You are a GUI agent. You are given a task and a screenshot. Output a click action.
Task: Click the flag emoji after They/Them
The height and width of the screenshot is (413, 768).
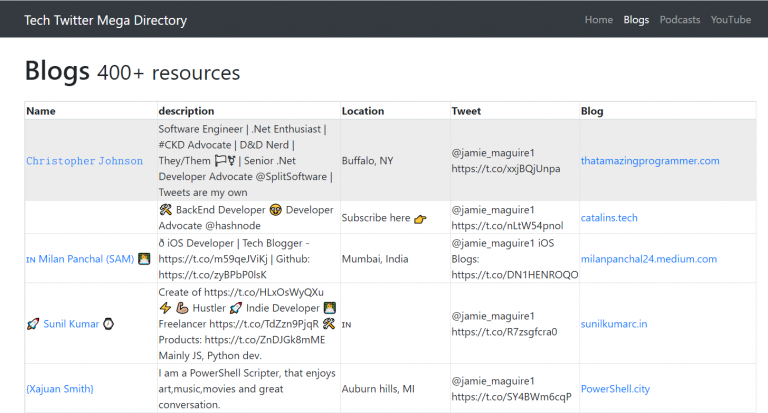coord(220,160)
